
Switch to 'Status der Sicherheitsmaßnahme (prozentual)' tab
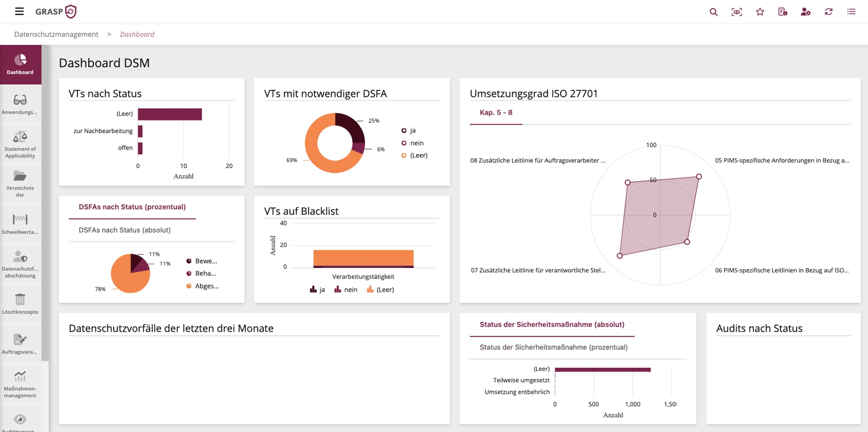click(x=553, y=347)
